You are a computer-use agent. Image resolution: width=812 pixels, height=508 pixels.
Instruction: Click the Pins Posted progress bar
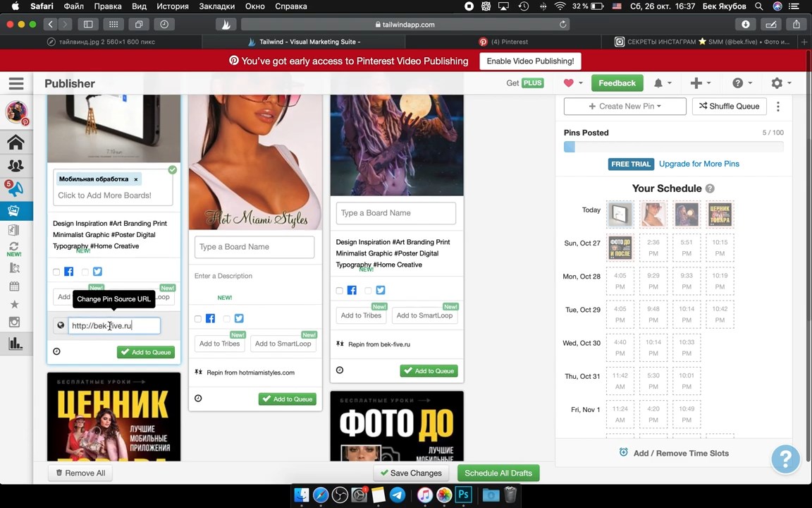[x=673, y=147]
